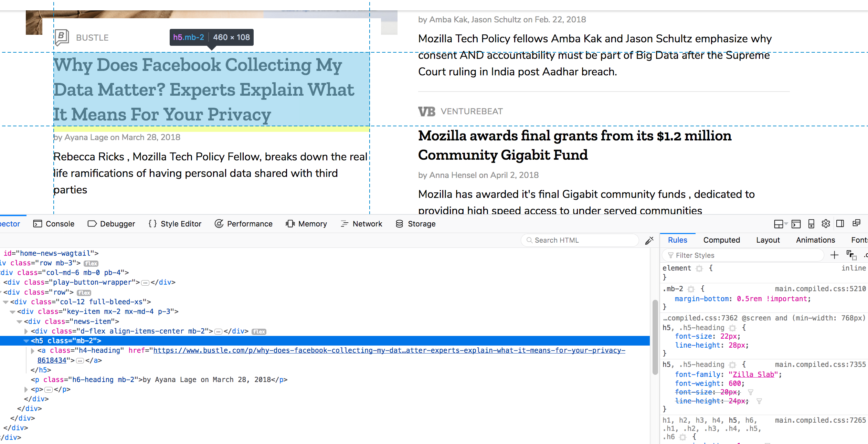Open the Storage tab
The image size is (868, 444).
tap(415, 224)
